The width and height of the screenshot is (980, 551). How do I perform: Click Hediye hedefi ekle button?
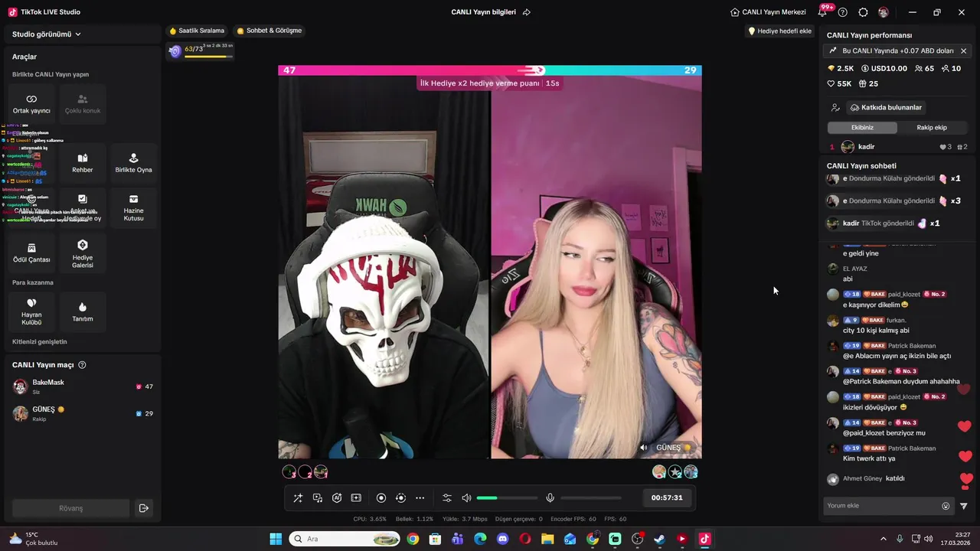pos(779,31)
